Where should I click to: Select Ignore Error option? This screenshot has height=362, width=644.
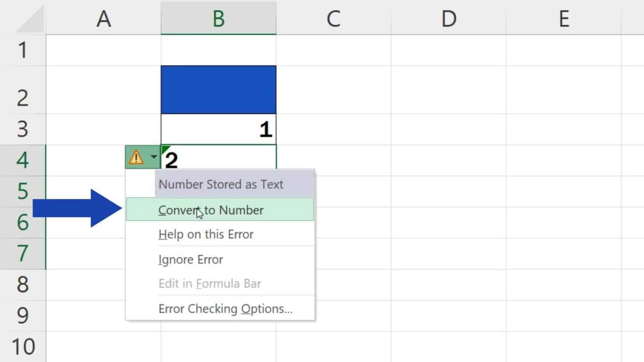point(190,259)
